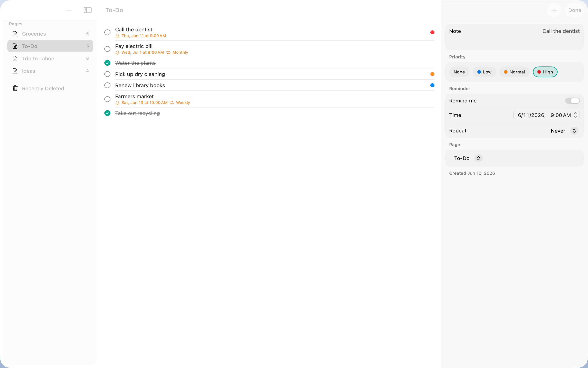
Task: Select the Call the dentist item text
Action: click(134, 29)
